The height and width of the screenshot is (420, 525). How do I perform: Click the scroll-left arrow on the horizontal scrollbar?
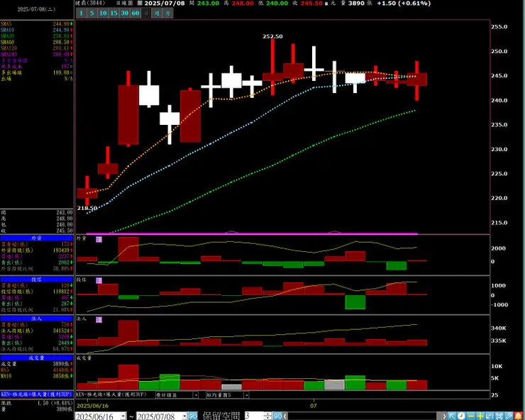point(285,416)
